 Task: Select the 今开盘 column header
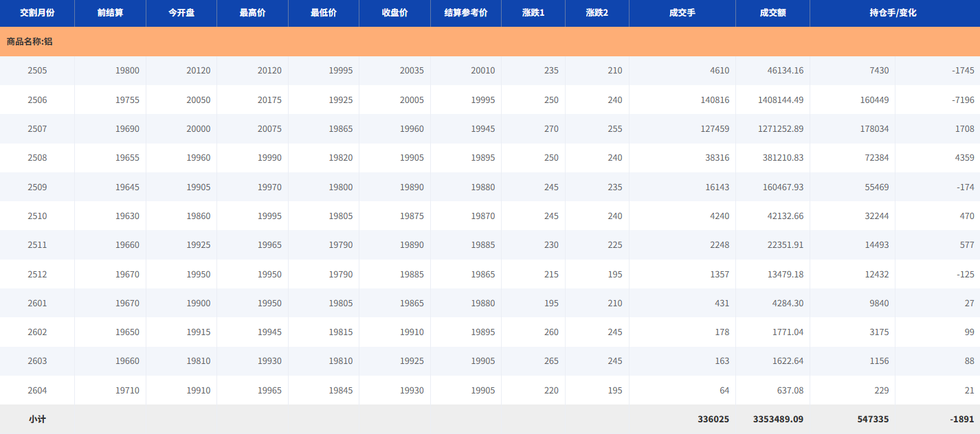(x=181, y=13)
